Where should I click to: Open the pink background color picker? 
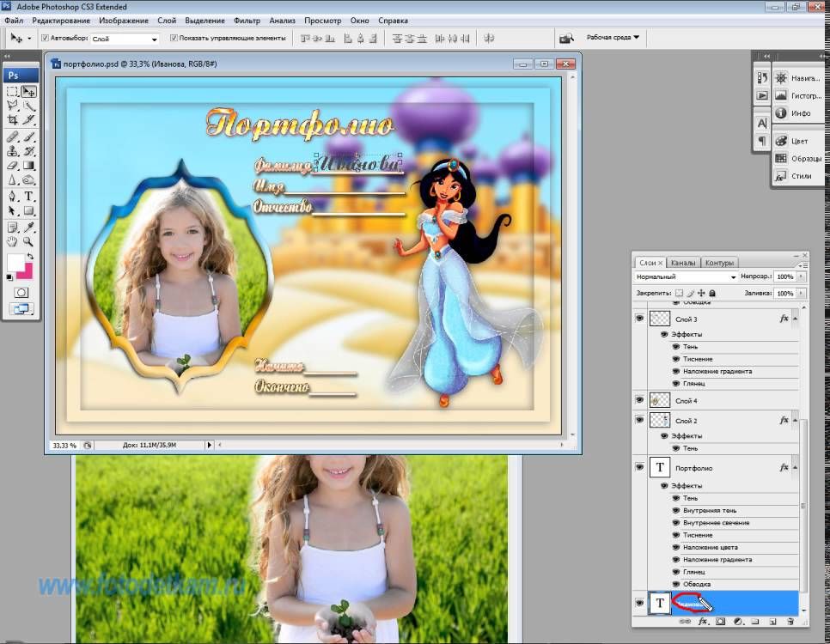tap(27, 272)
